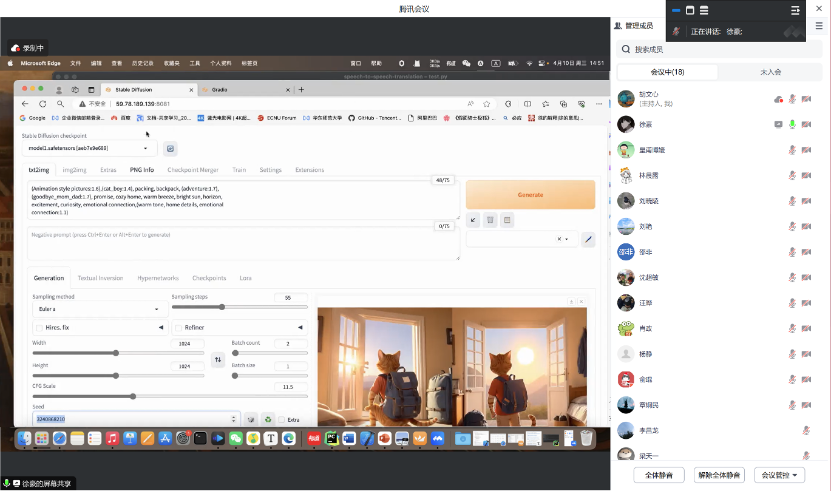This screenshot has width=832, height=492.
Task: Open the Trash in the dock
Action: (586, 438)
